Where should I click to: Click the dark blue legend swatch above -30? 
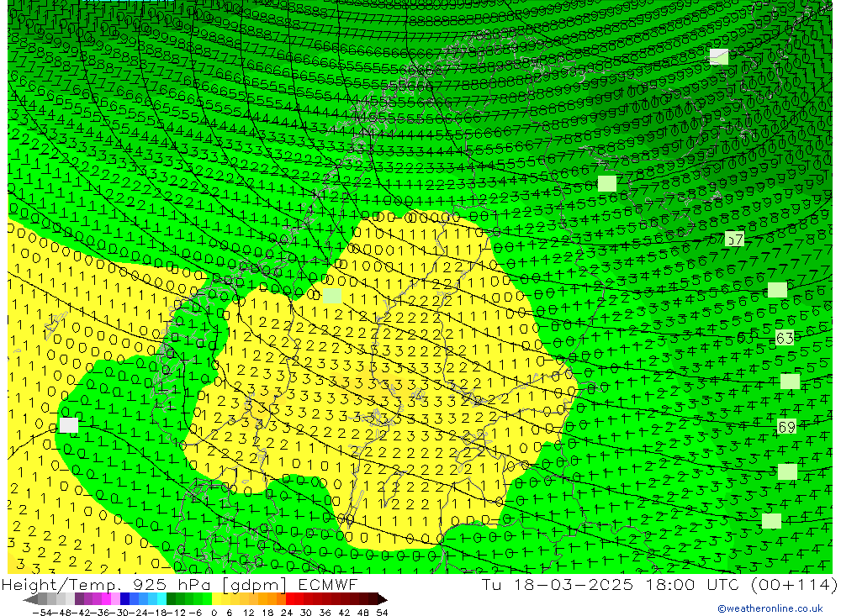pos(124,599)
